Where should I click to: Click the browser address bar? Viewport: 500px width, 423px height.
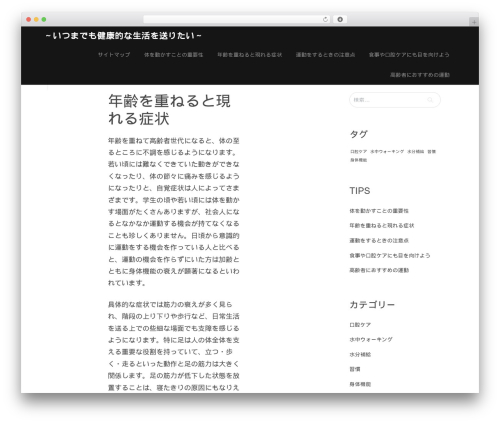point(237,19)
